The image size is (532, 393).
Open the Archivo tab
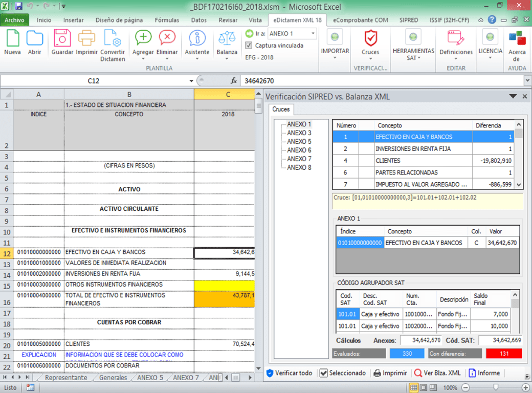click(x=14, y=20)
